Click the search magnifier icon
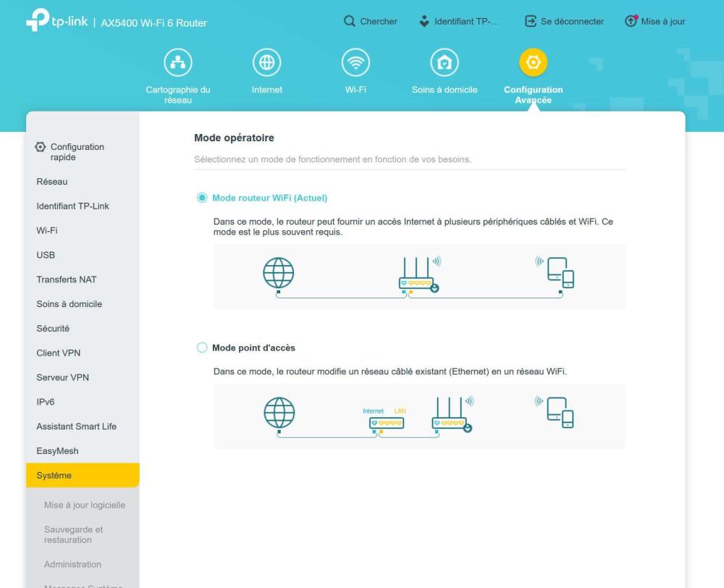This screenshot has width=724, height=588. click(x=350, y=21)
